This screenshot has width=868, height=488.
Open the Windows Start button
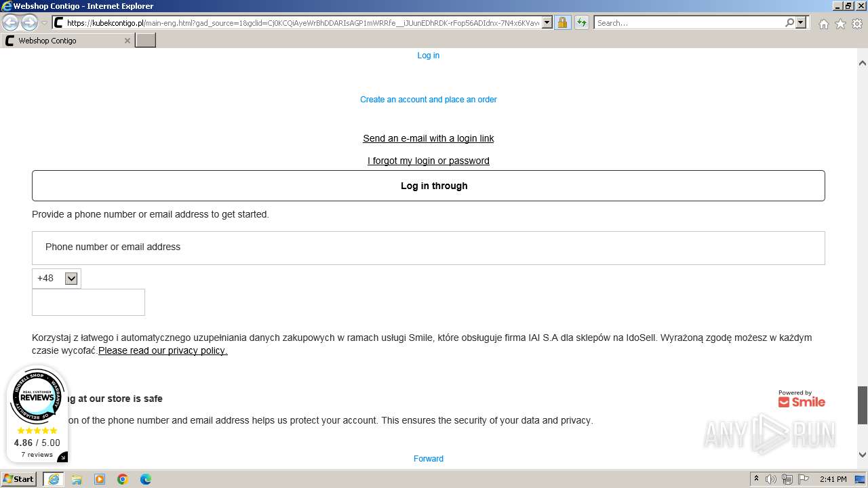click(19, 479)
